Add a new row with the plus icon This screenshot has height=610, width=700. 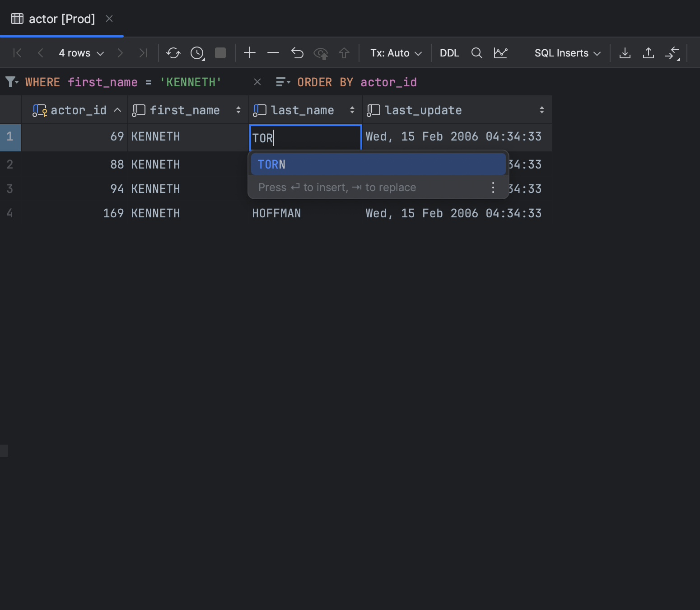[249, 53]
